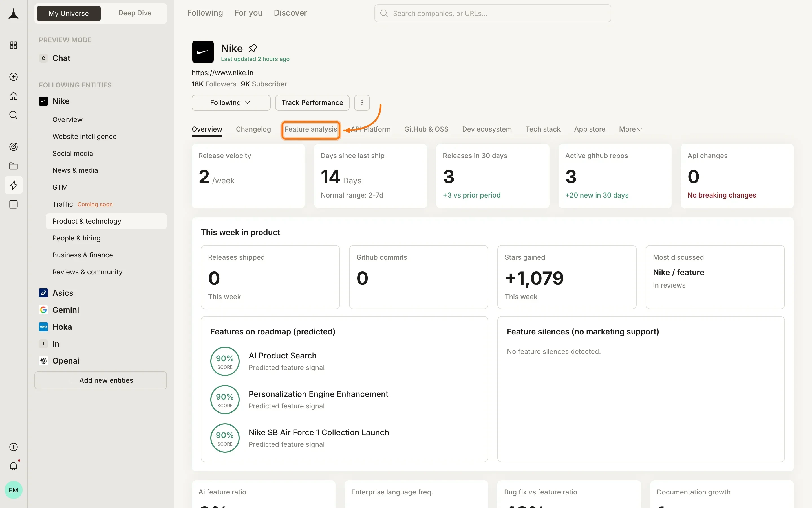Expand the Following dropdown button

coord(231,102)
